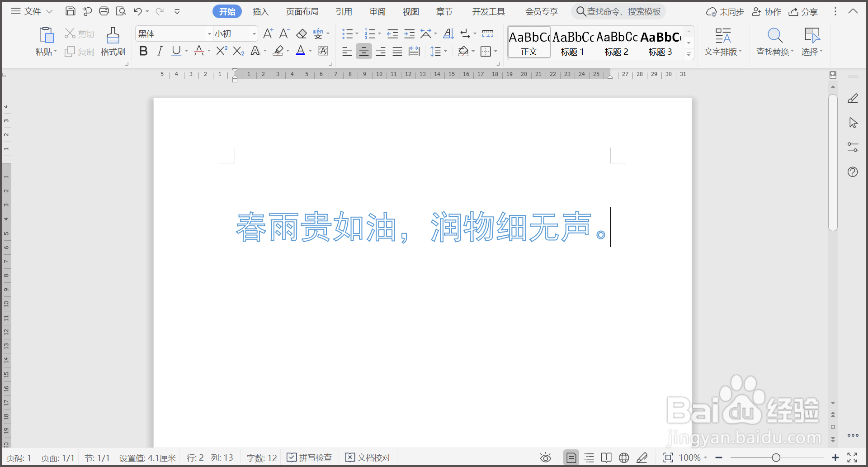
Task: Set Align Right paragraph alignment
Action: point(381,51)
